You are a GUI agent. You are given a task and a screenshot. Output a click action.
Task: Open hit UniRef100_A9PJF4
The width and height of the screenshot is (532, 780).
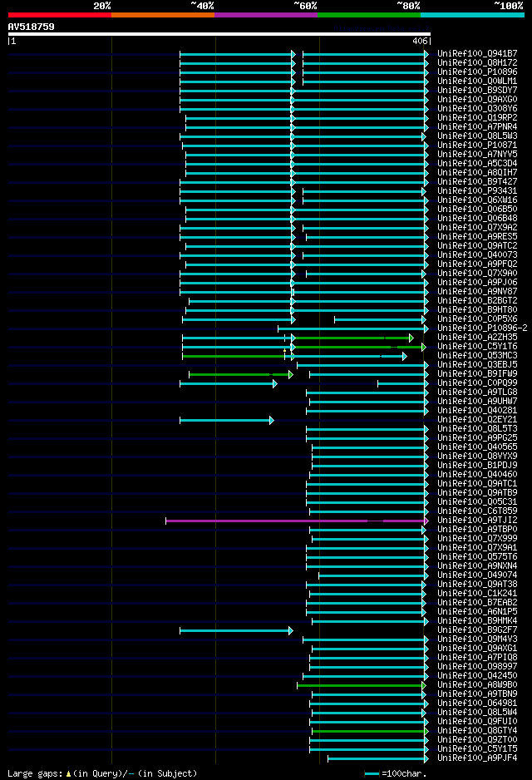(477, 758)
